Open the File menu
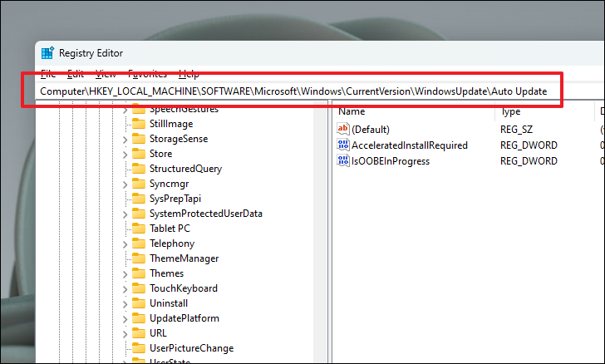The width and height of the screenshot is (605, 364). [x=48, y=74]
